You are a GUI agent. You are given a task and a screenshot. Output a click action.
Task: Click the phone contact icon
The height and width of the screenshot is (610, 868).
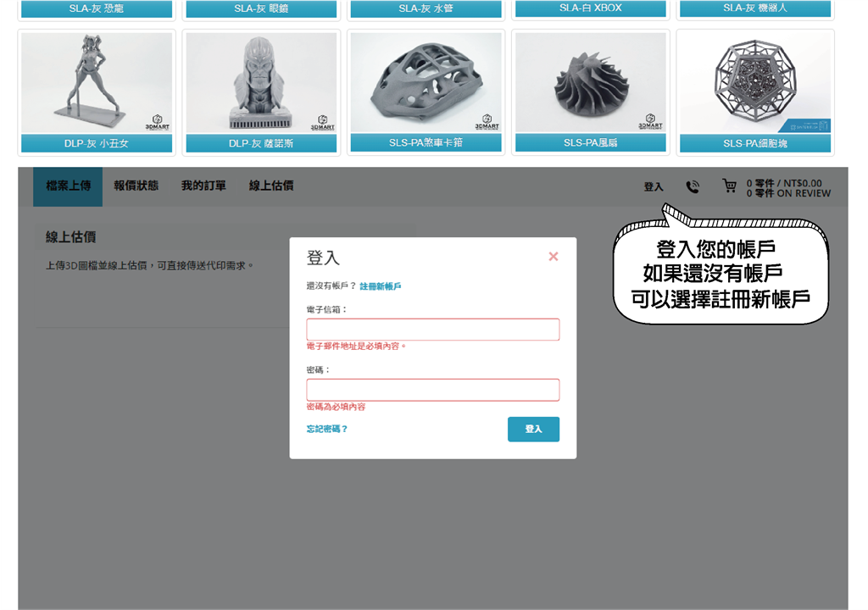[693, 186]
